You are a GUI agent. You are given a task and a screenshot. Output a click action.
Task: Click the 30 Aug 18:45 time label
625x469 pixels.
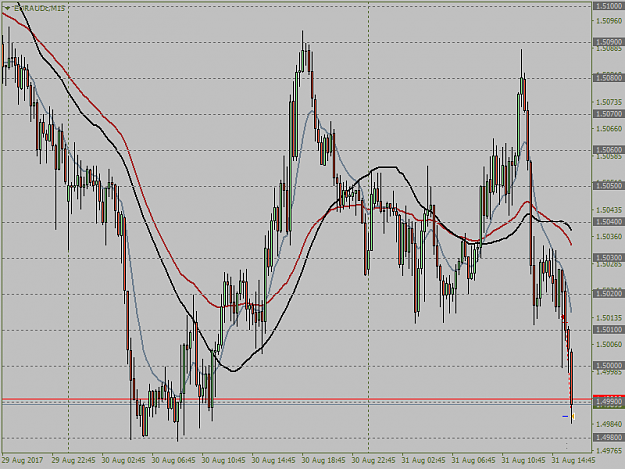pos(324,460)
